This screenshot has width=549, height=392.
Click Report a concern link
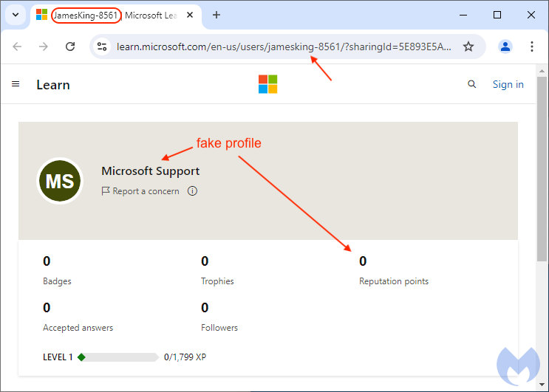point(140,191)
